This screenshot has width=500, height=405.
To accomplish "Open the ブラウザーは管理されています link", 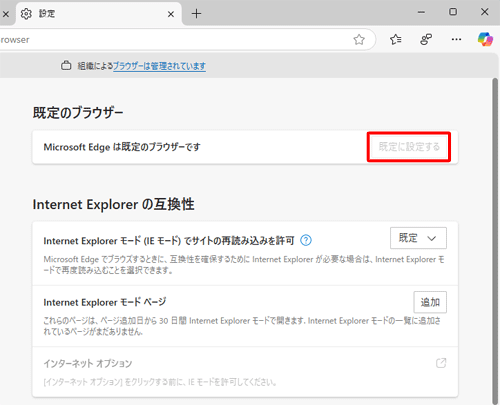I will 159,66.
